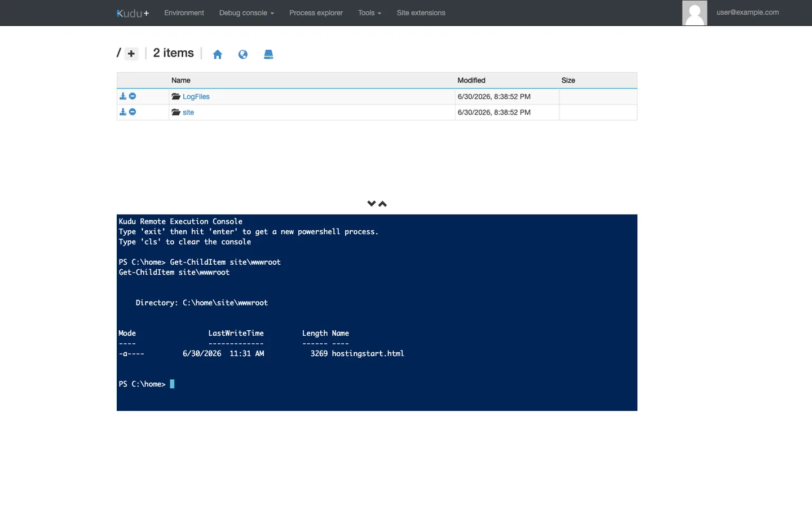Click site modified date cell
This screenshot has height=508, width=812.
[x=506, y=112]
